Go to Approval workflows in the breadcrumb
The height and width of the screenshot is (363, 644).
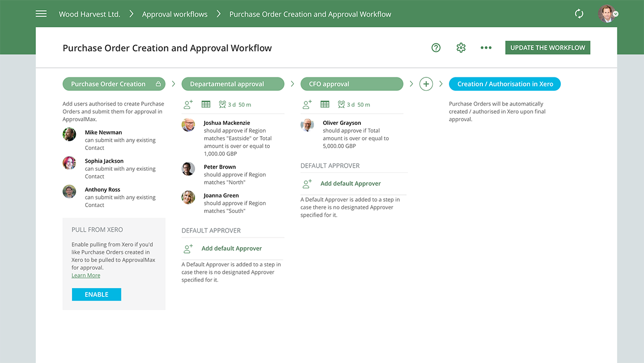(x=174, y=14)
